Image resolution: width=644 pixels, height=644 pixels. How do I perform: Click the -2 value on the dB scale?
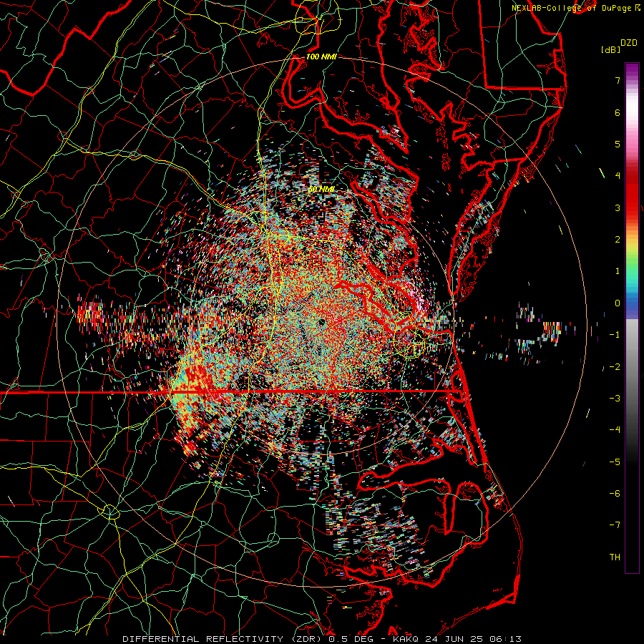[x=615, y=367]
